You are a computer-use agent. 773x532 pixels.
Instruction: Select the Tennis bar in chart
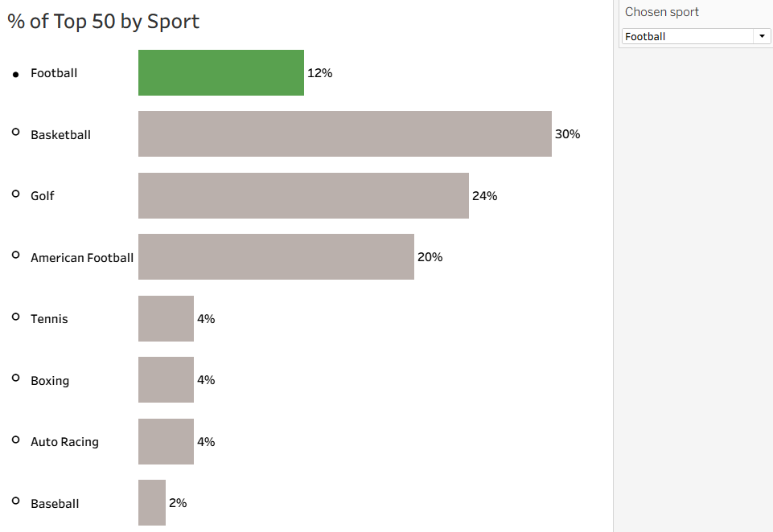pyautogui.click(x=166, y=319)
